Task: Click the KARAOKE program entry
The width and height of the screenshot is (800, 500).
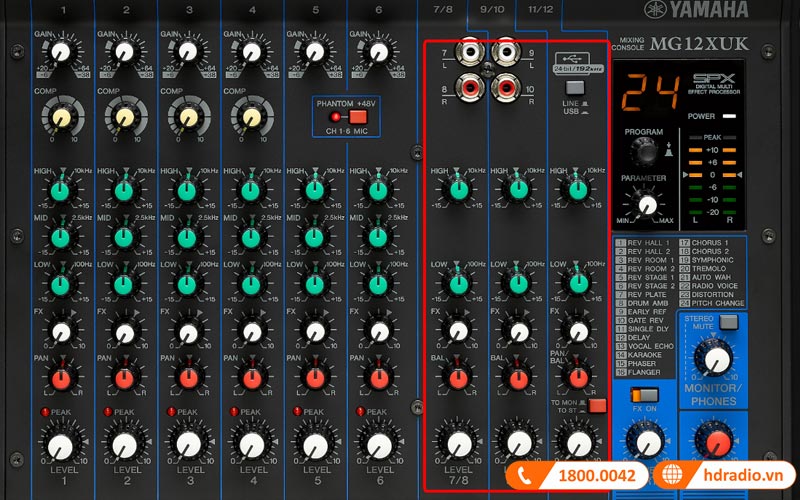Action: click(639, 355)
